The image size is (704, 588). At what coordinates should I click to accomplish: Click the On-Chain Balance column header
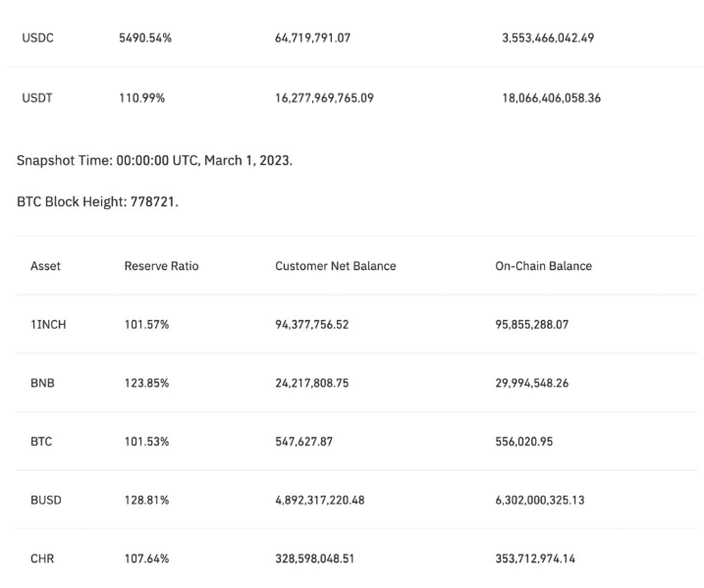(543, 266)
